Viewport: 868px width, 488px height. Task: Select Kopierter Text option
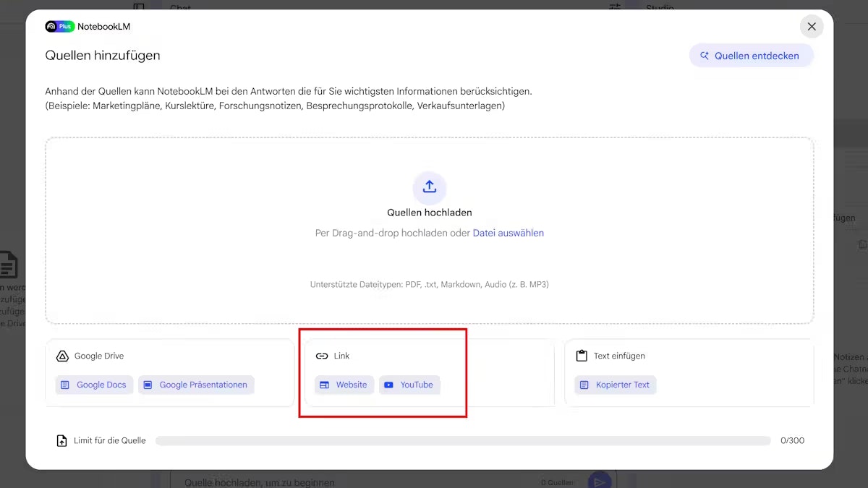coord(616,385)
